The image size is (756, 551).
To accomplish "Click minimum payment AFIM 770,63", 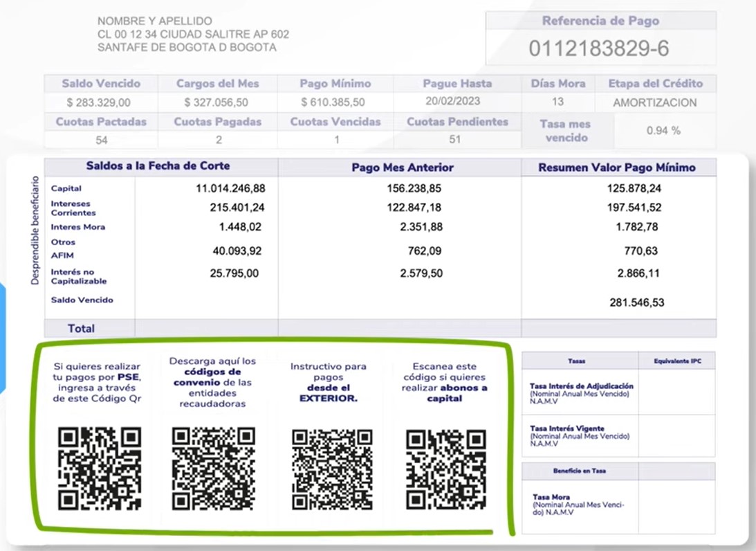I will (x=640, y=251).
